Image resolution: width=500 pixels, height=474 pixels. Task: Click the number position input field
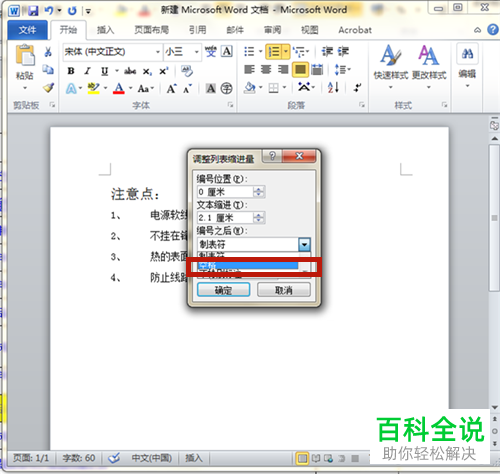click(225, 192)
